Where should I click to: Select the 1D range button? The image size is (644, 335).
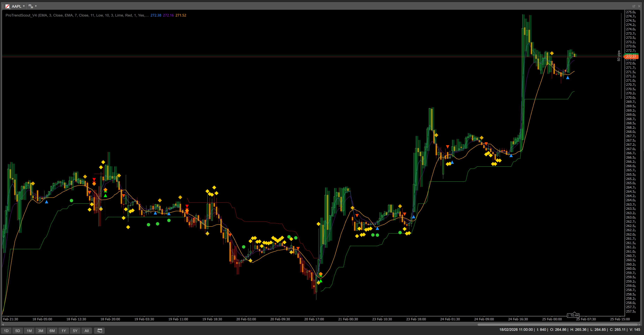point(6,330)
